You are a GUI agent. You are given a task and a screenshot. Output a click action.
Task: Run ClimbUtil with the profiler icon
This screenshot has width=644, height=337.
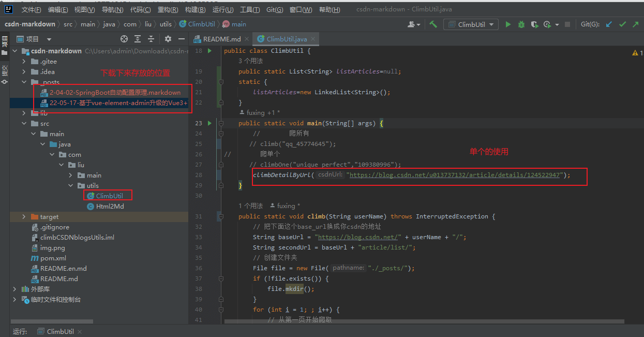pyautogui.click(x=547, y=24)
